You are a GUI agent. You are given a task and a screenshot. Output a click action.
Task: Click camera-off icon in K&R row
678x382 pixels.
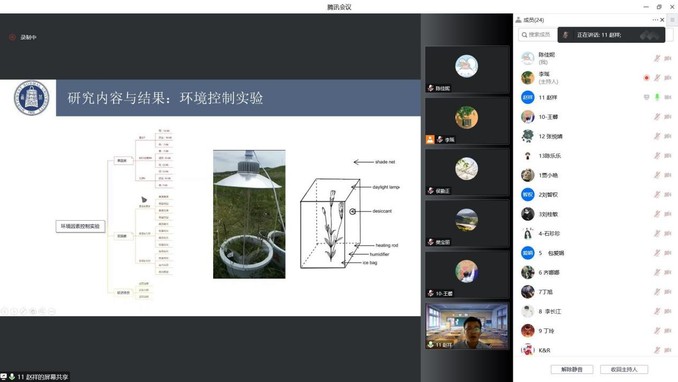tap(668, 350)
